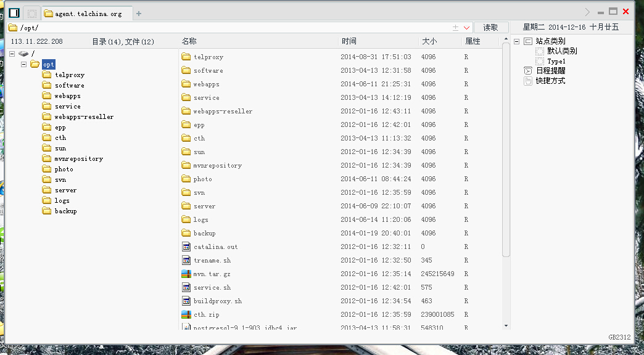Screen dimensions: 644x355
Task: Select software folder in left tree
Action: point(70,86)
